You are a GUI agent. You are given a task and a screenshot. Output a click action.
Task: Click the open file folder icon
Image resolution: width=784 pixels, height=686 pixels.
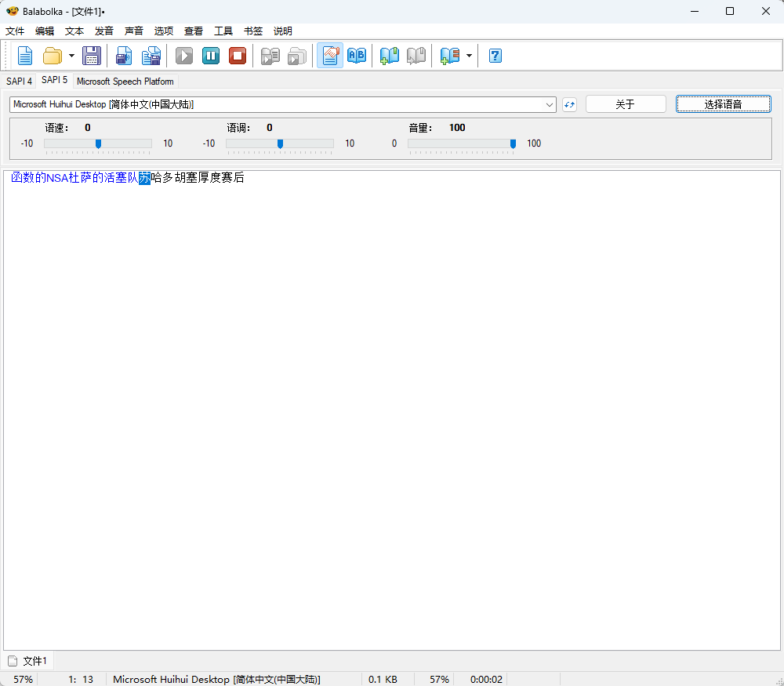tap(52, 56)
